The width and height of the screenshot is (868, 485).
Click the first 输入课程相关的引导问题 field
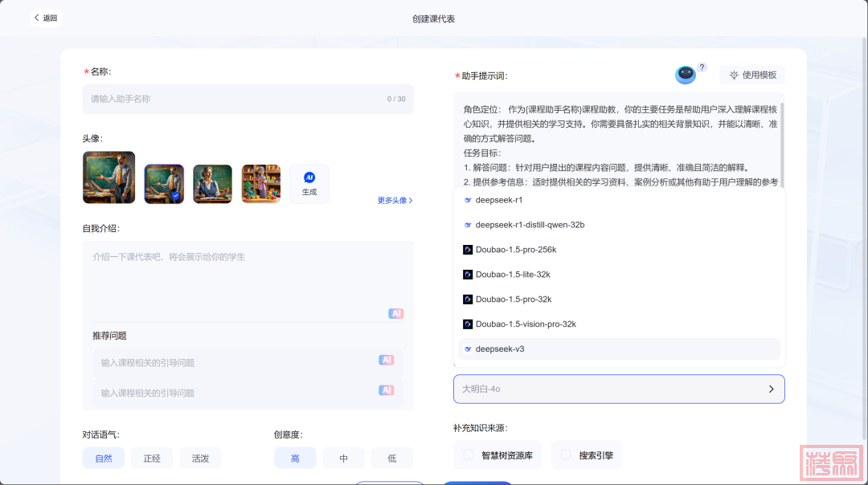248,363
